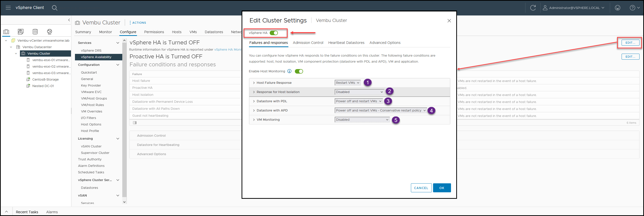
Task: Collapse Vembu Datacenter tree node
Action: (x=11, y=47)
